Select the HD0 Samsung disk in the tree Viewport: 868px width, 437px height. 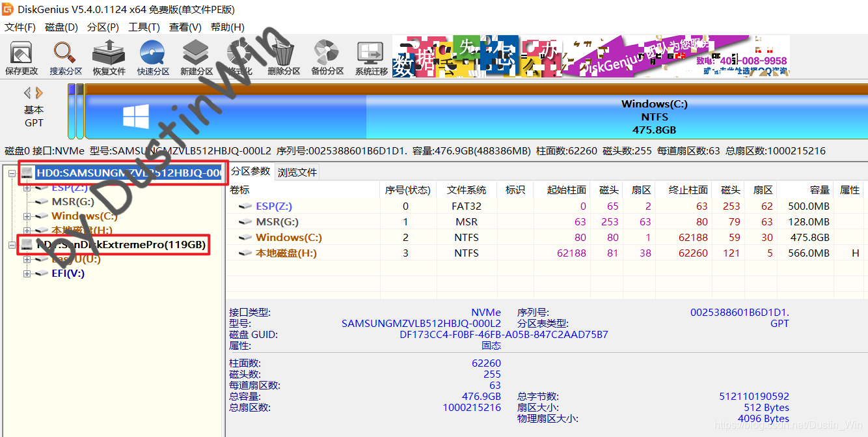point(128,173)
